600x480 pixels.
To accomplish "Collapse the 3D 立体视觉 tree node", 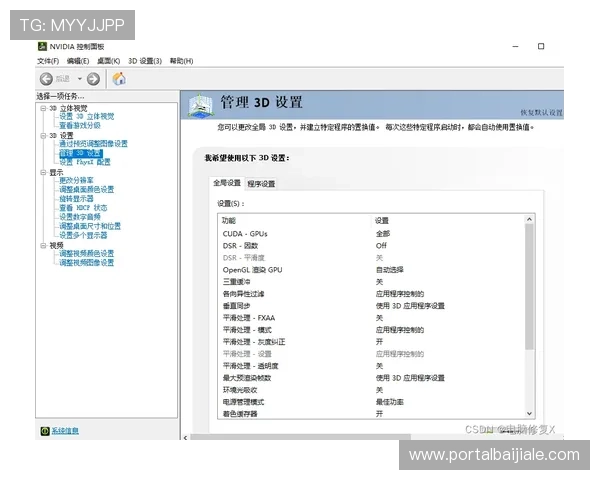I will click(x=43, y=108).
